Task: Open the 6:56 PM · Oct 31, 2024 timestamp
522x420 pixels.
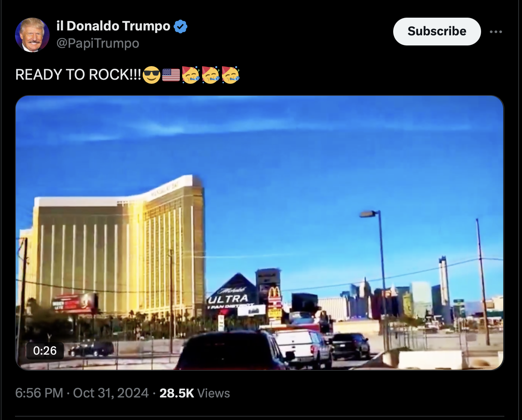Action: tap(82, 393)
